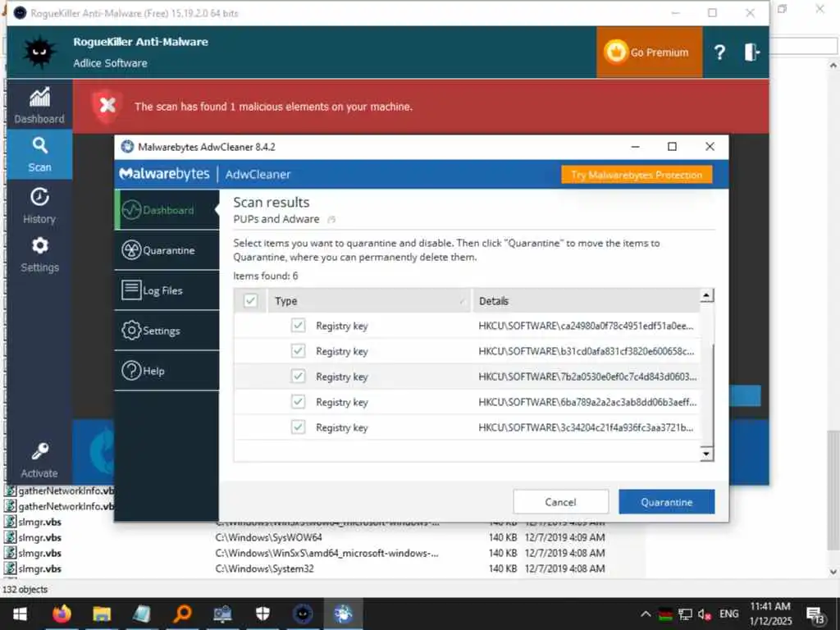This screenshot has width=840, height=630.
Task: Uncheck registry key 7b2a0530e0ef entry
Action: [299, 376]
